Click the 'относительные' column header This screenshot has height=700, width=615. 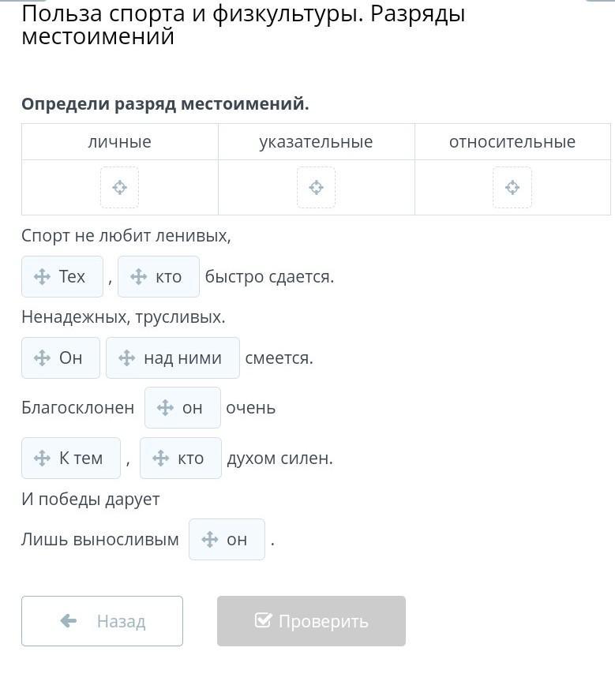pos(512,142)
